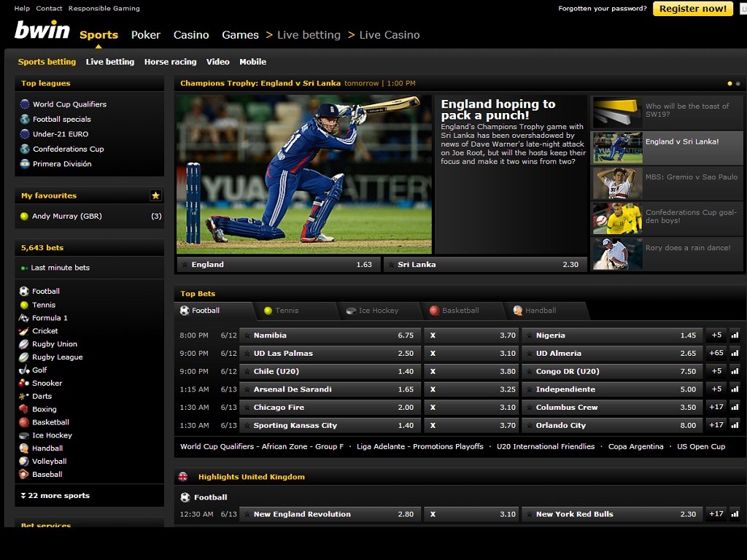Open the Volleyball icon
The image size is (747, 560).
[x=24, y=461]
